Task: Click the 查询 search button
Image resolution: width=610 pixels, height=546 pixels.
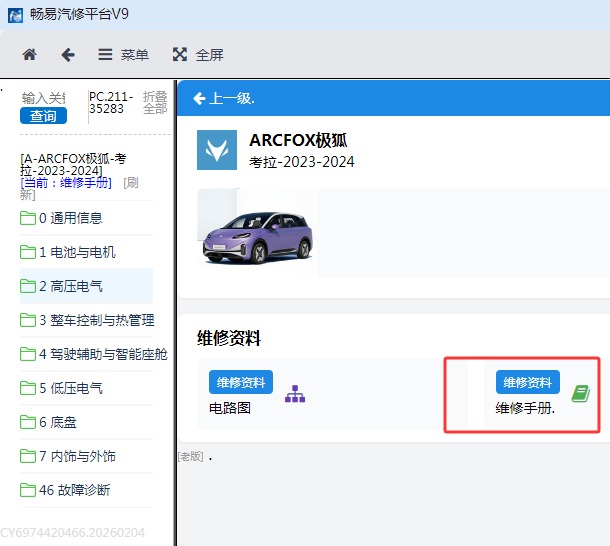Action: (43, 116)
